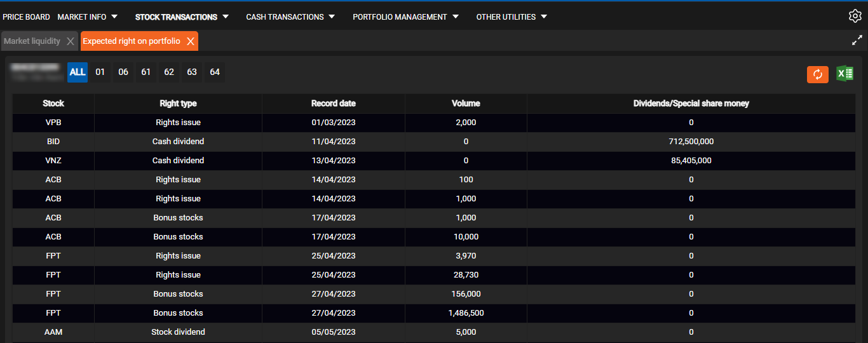Open the Stock Transactions dropdown menu

tap(182, 17)
